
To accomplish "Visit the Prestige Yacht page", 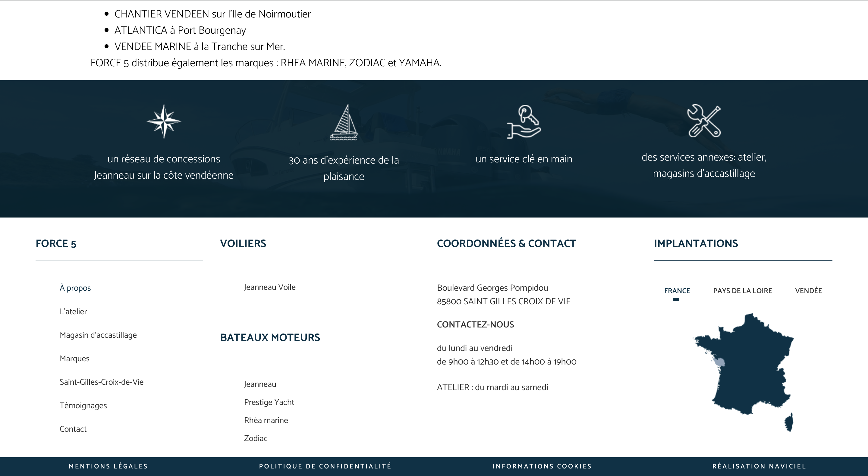I will click(x=269, y=402).
